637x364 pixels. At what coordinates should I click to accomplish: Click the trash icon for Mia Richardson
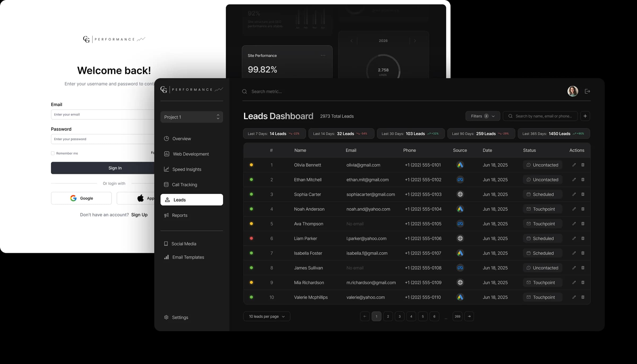pos(583,283)
